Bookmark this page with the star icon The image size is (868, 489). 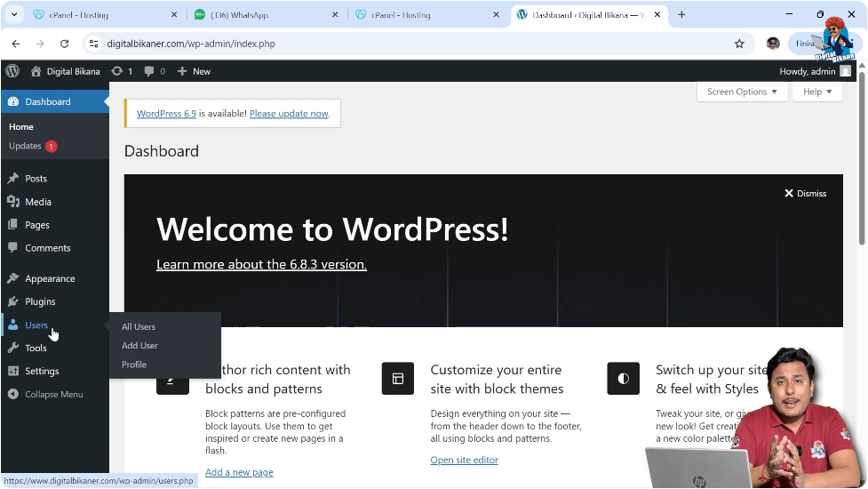[739, 44]
